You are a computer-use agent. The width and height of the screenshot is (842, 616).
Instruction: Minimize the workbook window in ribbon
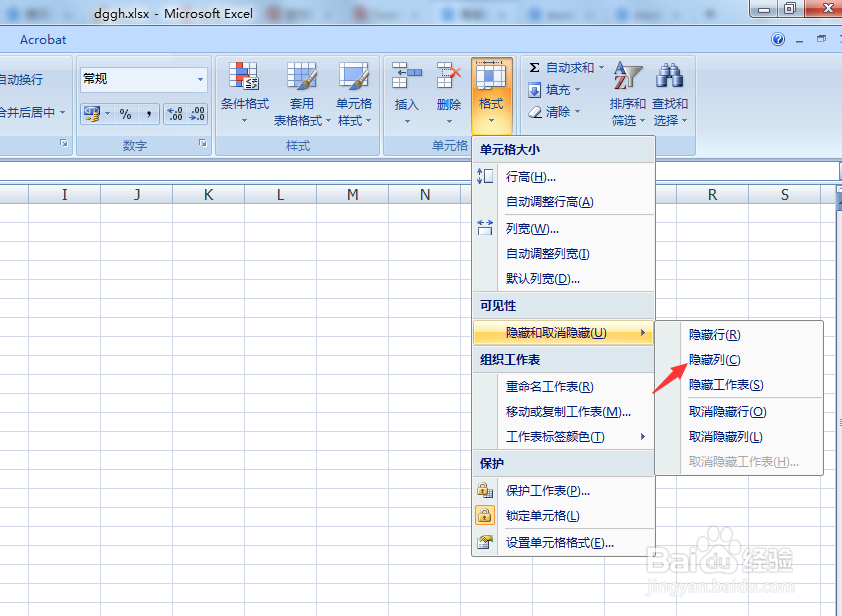click(800, 40)
